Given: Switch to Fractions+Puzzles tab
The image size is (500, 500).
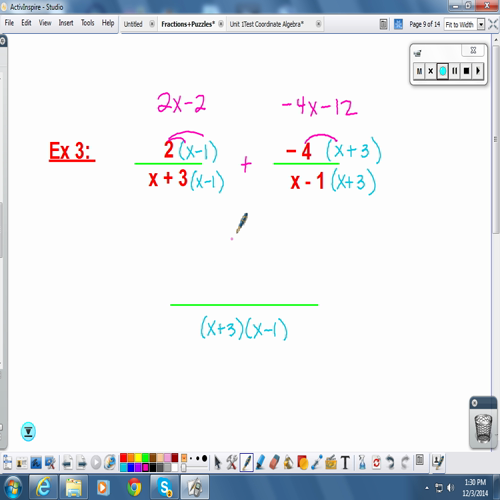Looking at the screenshot, I should tap(188, 24).
